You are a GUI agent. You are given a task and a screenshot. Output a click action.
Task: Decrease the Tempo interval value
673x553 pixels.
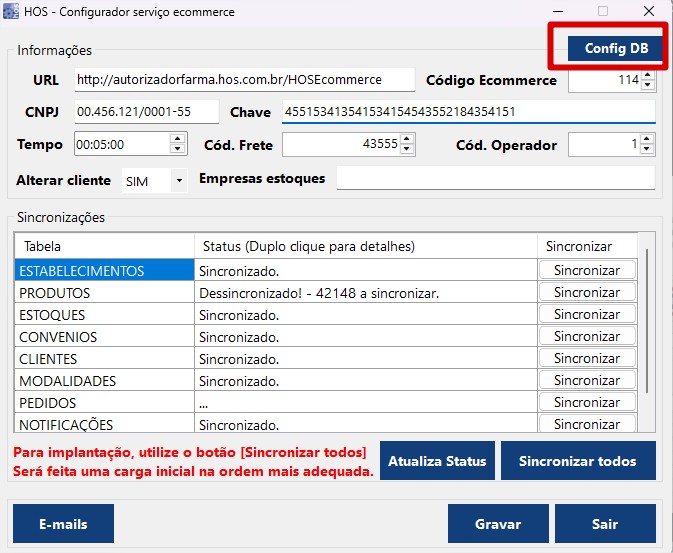pos(177,149)
